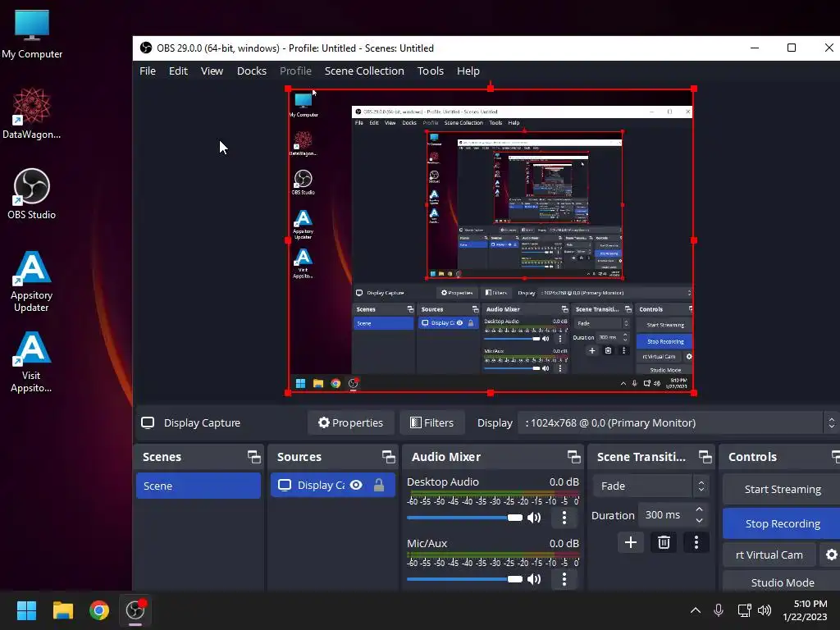
Task: Start the Virtual Cam button
Action: click(x=769, y=555)
